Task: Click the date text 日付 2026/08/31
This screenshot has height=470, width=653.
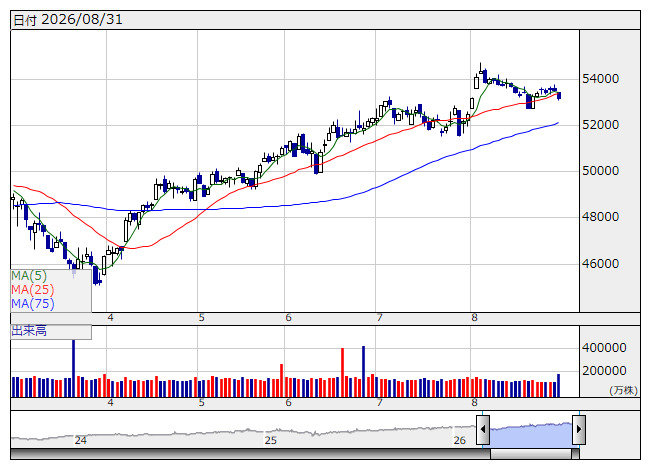Action: point(68,20)
